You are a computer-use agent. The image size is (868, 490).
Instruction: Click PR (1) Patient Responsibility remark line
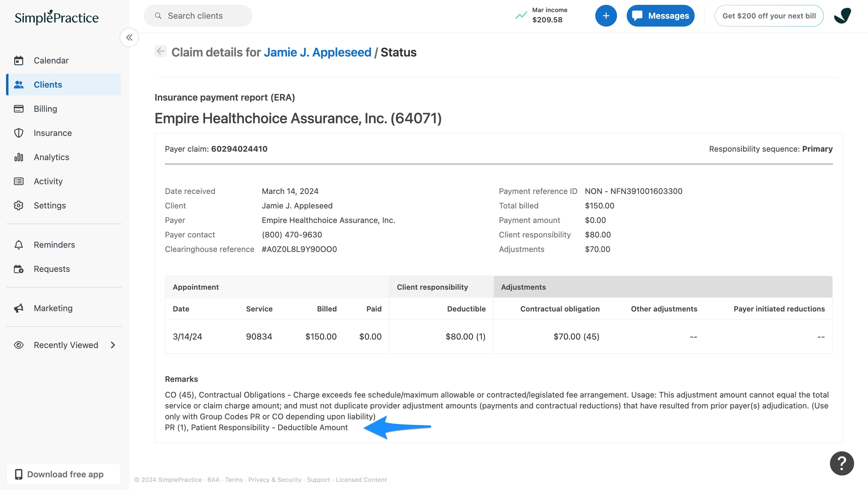coord(256,427)
